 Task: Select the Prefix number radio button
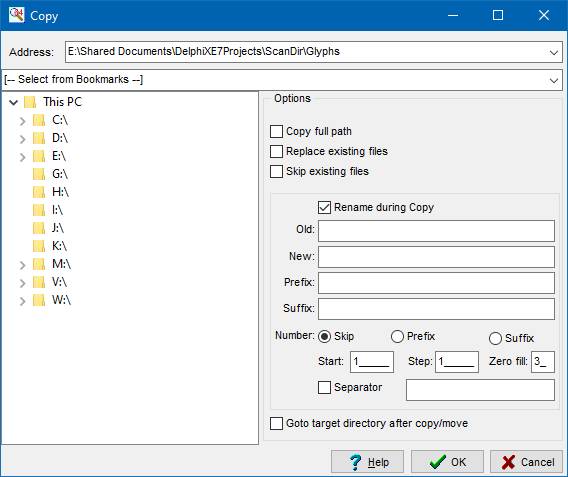pyautogui.click(x=397, y=336)
